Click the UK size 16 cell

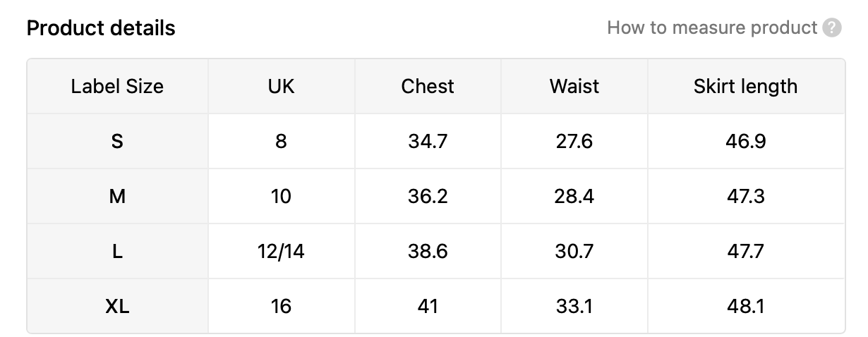pos(281,306)
